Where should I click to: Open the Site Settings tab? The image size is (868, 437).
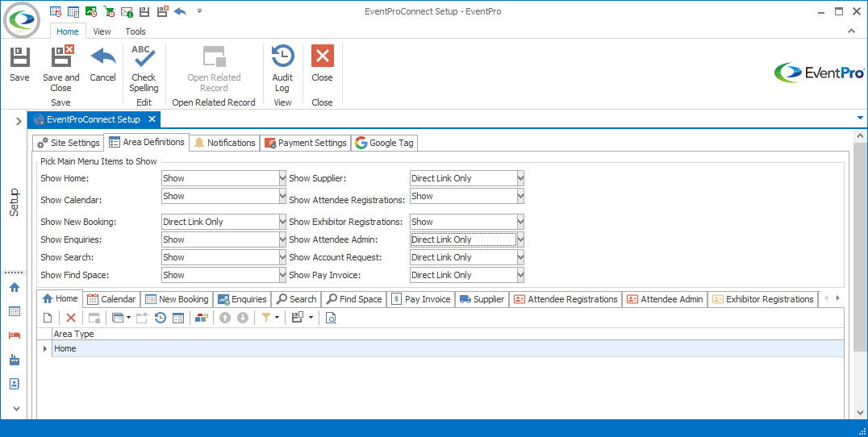coord(68,143)
